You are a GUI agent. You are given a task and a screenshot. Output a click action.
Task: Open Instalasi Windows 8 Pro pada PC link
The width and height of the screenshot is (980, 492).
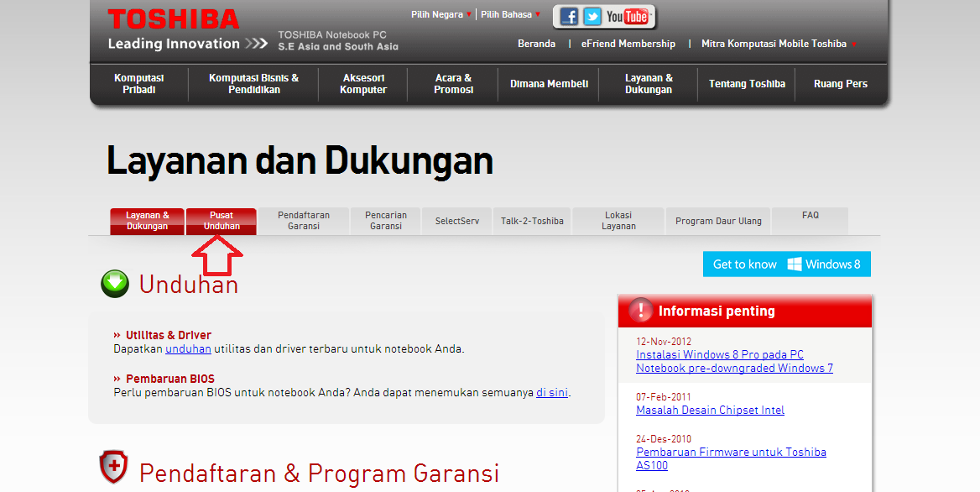(x=734, y=361)
